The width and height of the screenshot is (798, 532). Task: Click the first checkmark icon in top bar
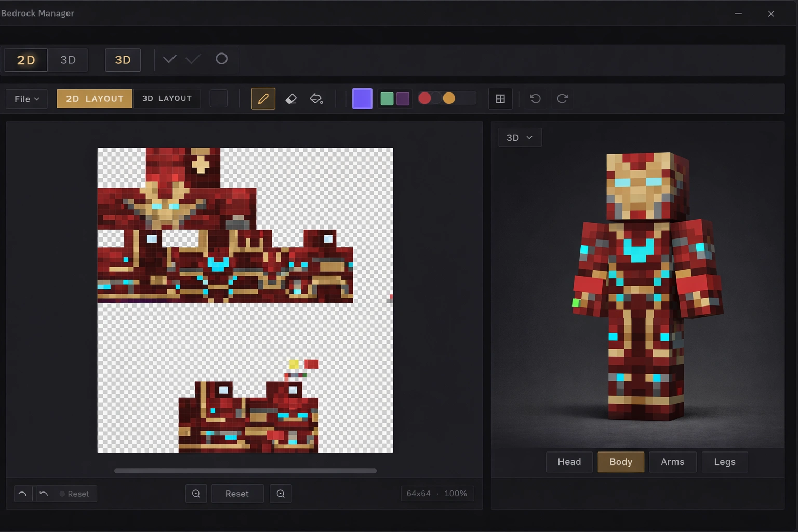pyautogui.click(x=169, y=59)
